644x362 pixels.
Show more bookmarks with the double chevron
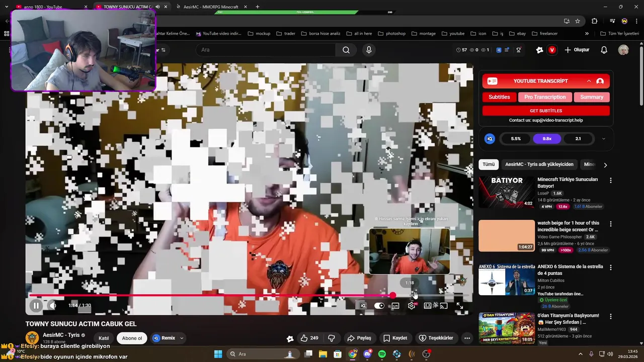point(587,34)
